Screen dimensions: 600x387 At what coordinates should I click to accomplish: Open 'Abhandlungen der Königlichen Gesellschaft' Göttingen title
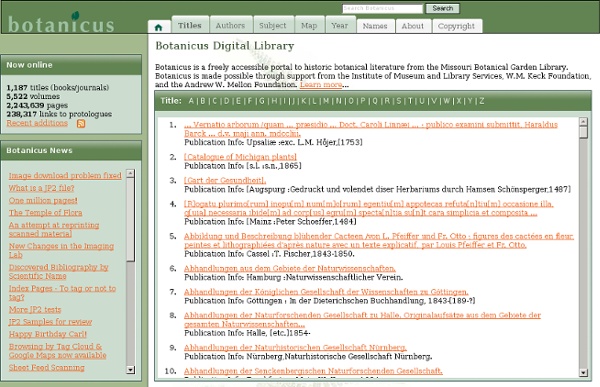pos(326,292)
